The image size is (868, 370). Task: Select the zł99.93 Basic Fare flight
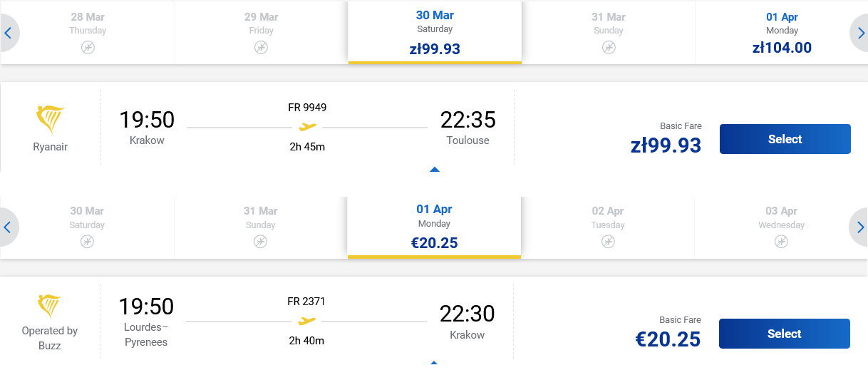click(x=785, y=139)
